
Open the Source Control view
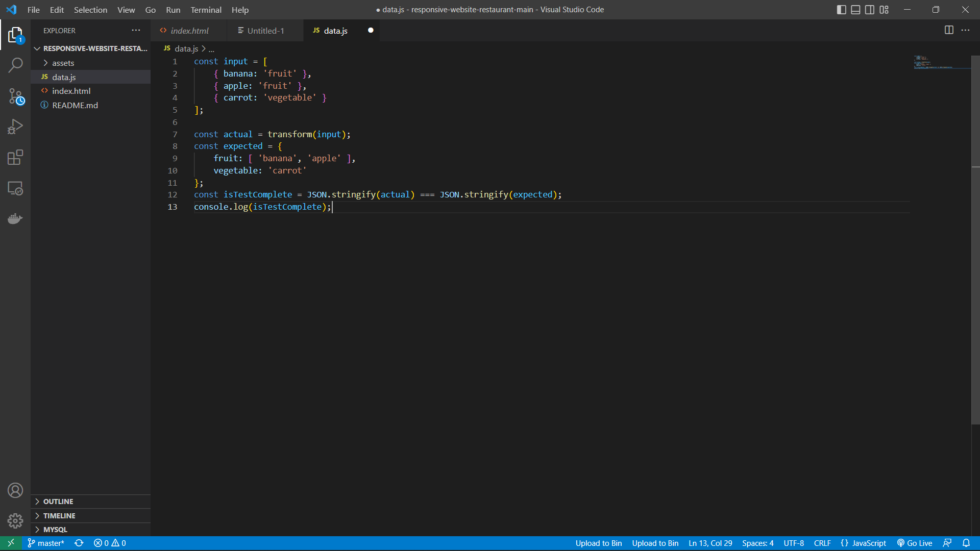tap(15, 96)
